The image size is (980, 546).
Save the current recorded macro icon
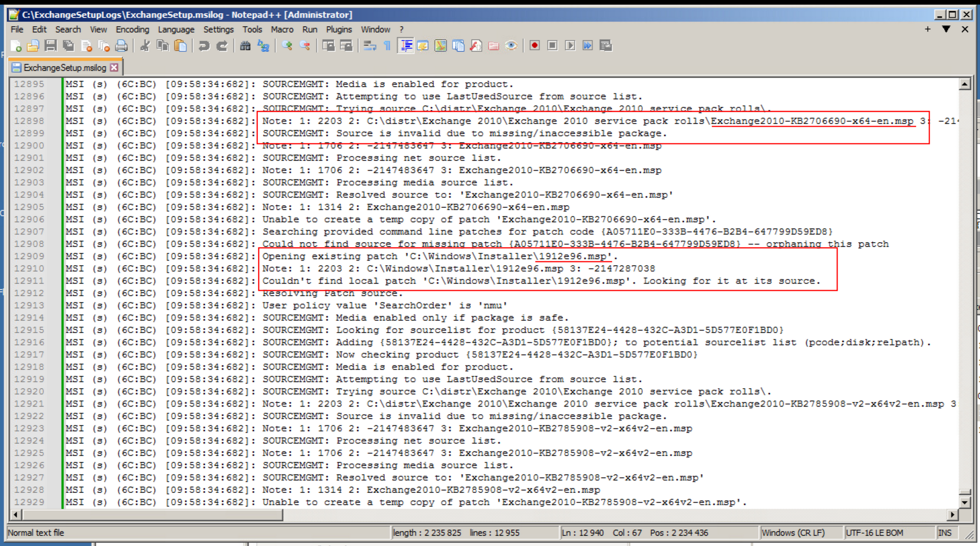(x=605, y=46)
